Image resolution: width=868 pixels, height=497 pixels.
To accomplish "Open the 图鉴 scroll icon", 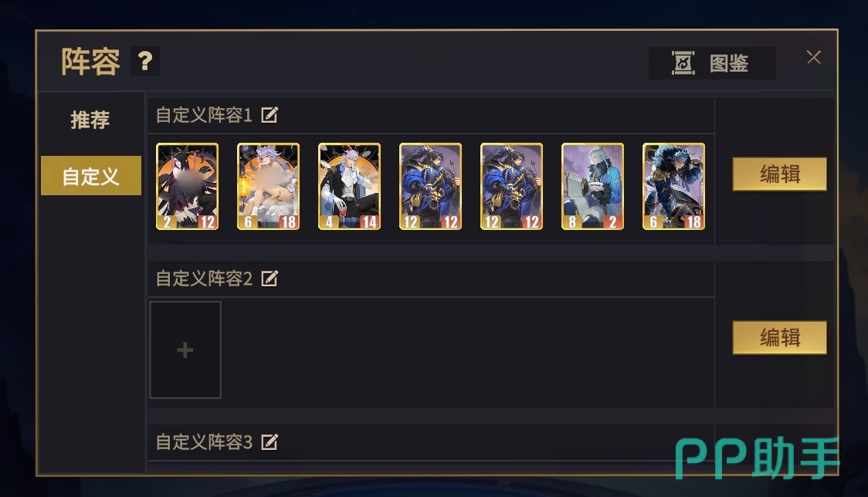I will coord(683,63).
